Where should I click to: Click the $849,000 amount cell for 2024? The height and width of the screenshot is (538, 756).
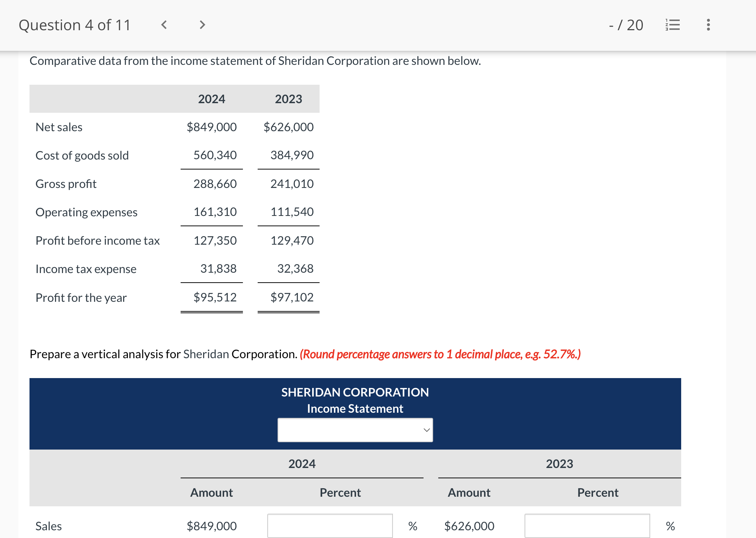[x=211, y=526]
